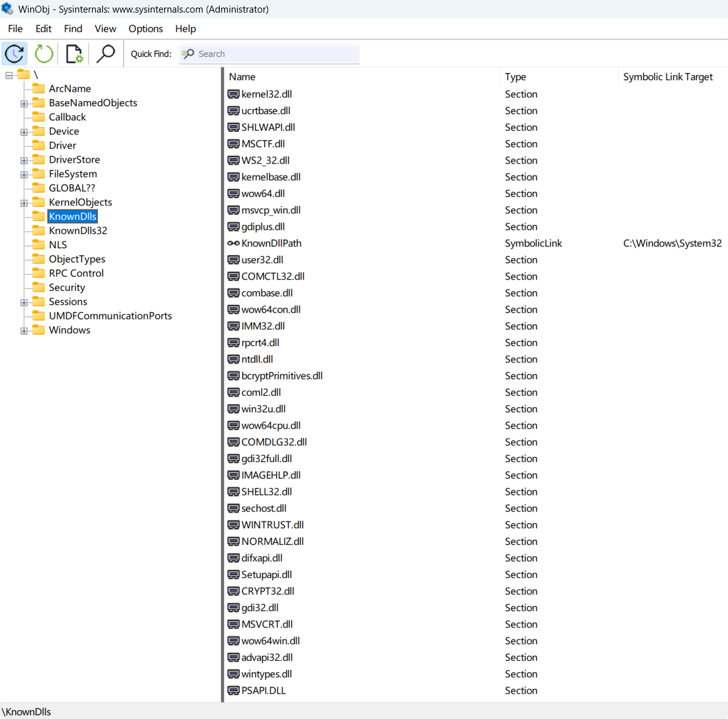Sort by the Type column header
This screenshot has width=728, height=719.
click(559, 76)
